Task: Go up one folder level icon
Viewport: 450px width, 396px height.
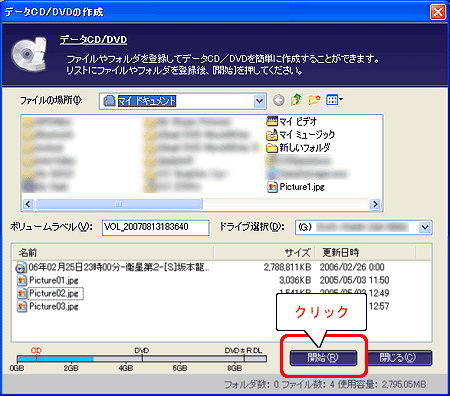Action: coord(296,100)
